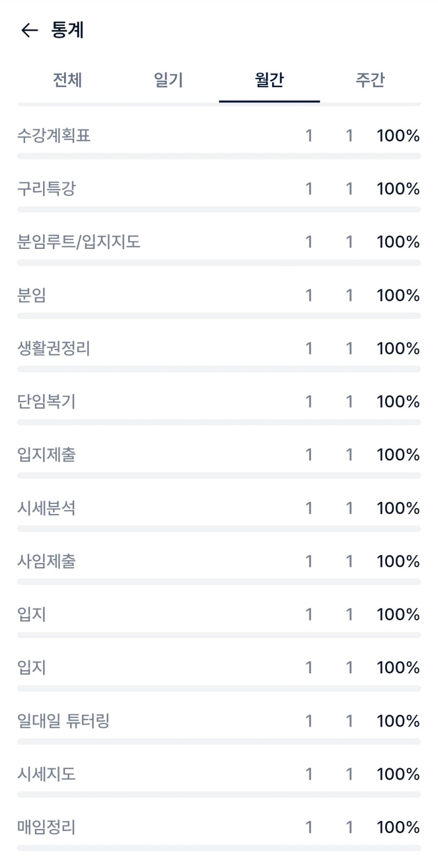Select the 매임정리 row
The width and height of the screenshot is (438, 868).
(x=47, y=827)
